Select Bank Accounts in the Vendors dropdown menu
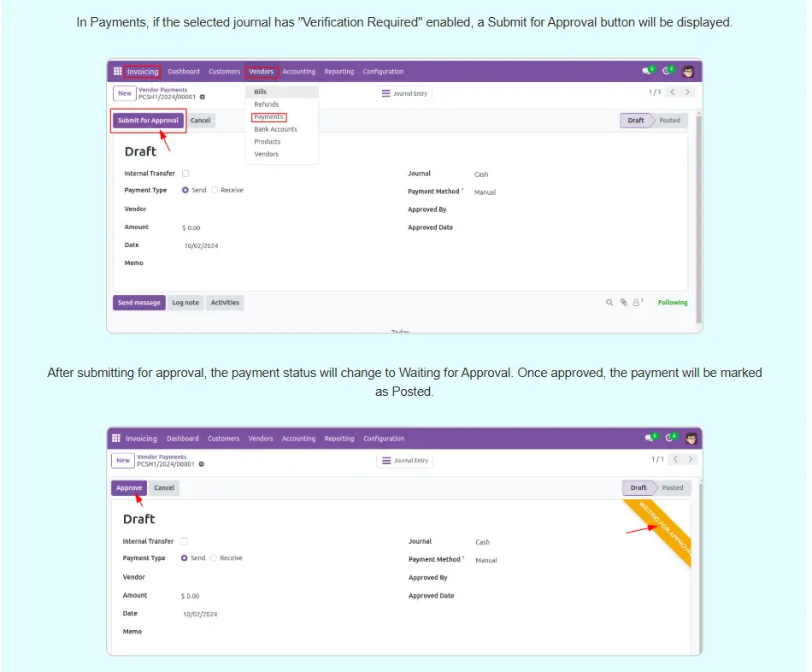The width and height of the screenshot is (812, 672). [275, 129]
